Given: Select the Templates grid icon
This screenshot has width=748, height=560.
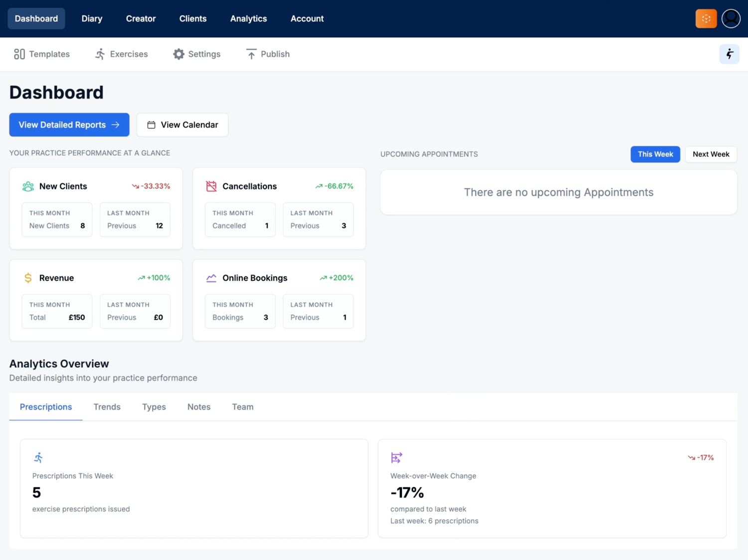Looking at the screenshot, I should (19, 54).
